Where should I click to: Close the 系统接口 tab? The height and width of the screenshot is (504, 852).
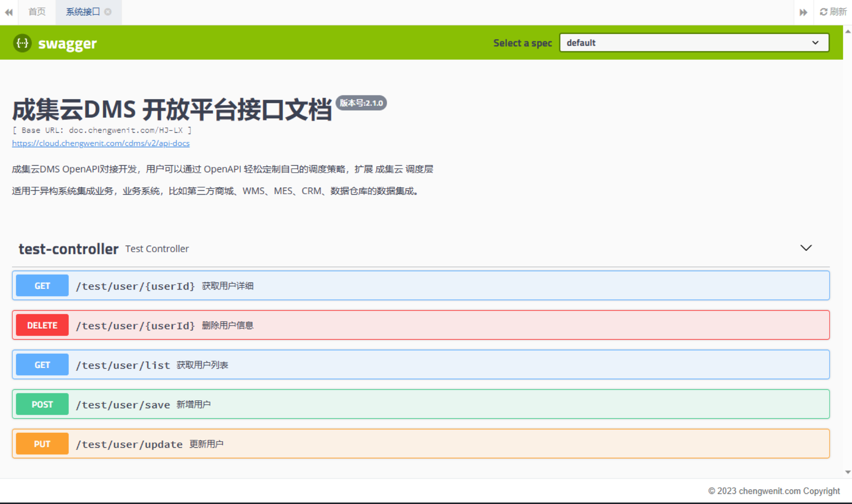tap(108, 12)
